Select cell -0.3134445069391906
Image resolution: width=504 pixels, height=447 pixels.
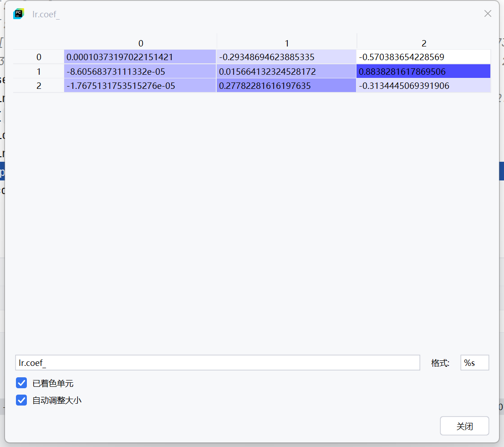(x=424, y=86)
